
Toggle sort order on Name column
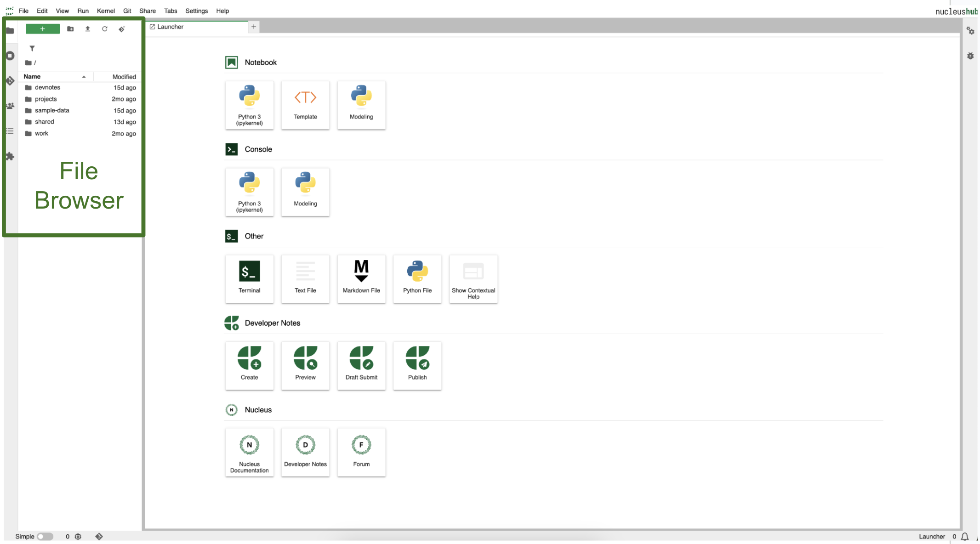(x=56, y=77)
